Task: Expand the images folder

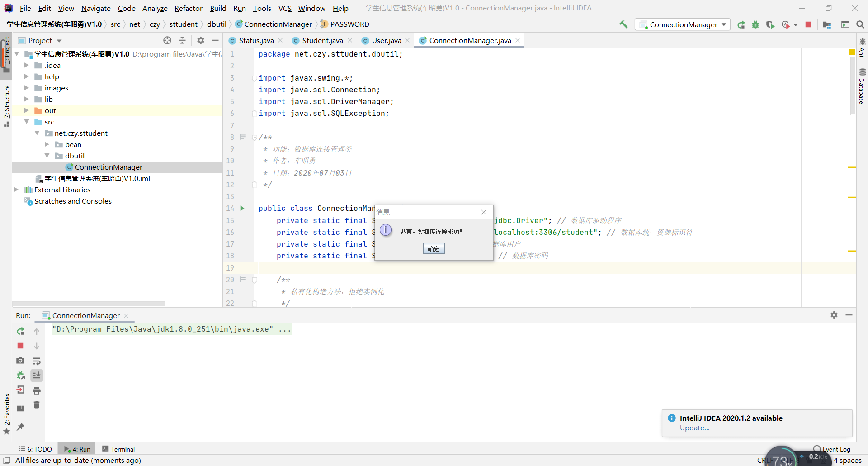Action: (x=26, y=88)
